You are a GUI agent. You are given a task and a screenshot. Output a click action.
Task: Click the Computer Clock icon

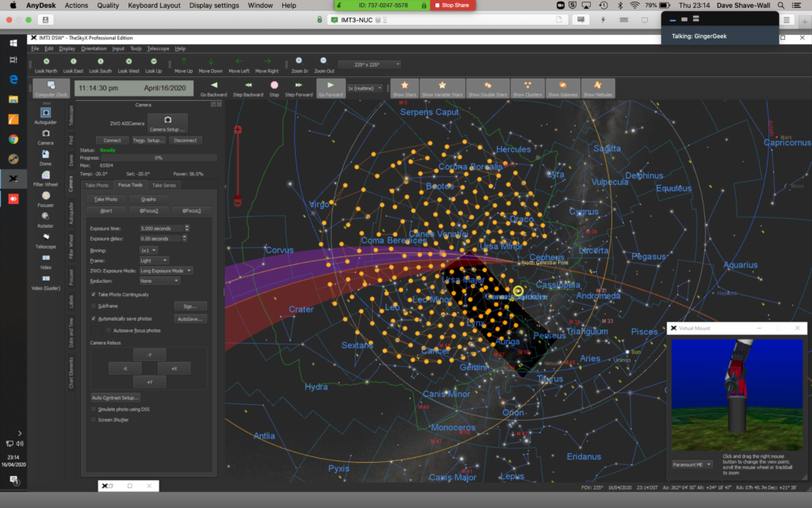[52, 88]
